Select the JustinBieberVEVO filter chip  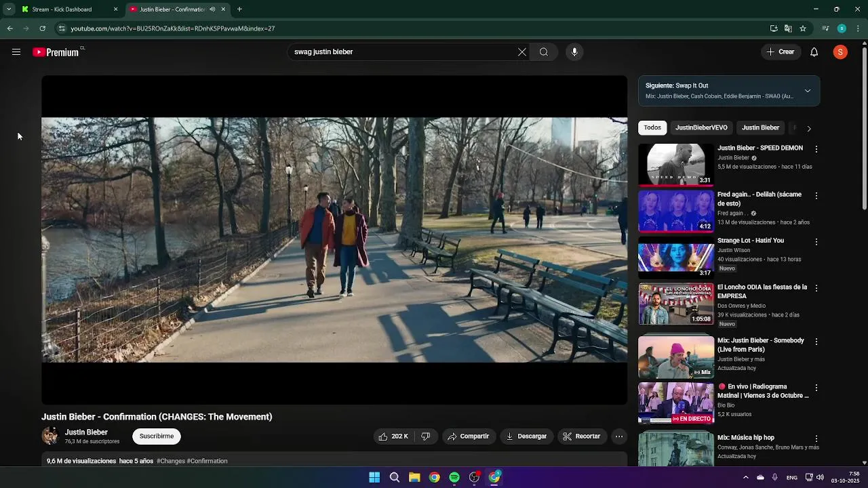[701, 128]
